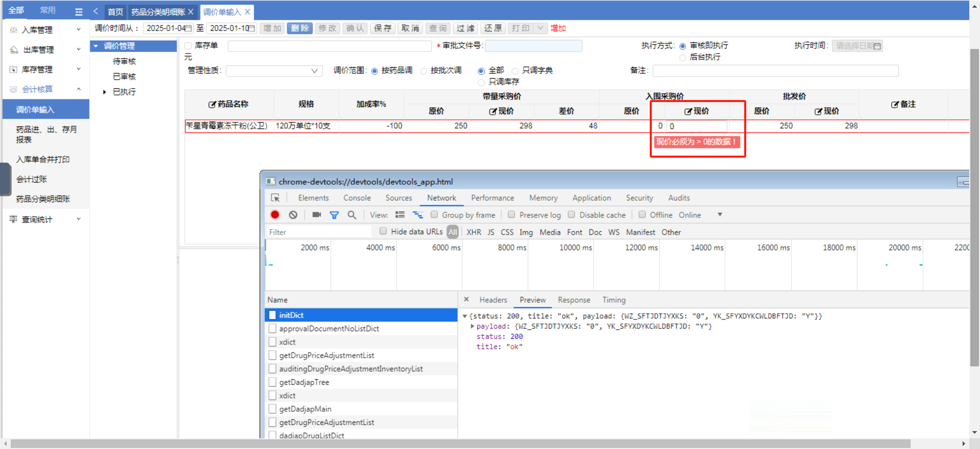Click the DevTools inspect element picker icon

click(x=275, y=198)
